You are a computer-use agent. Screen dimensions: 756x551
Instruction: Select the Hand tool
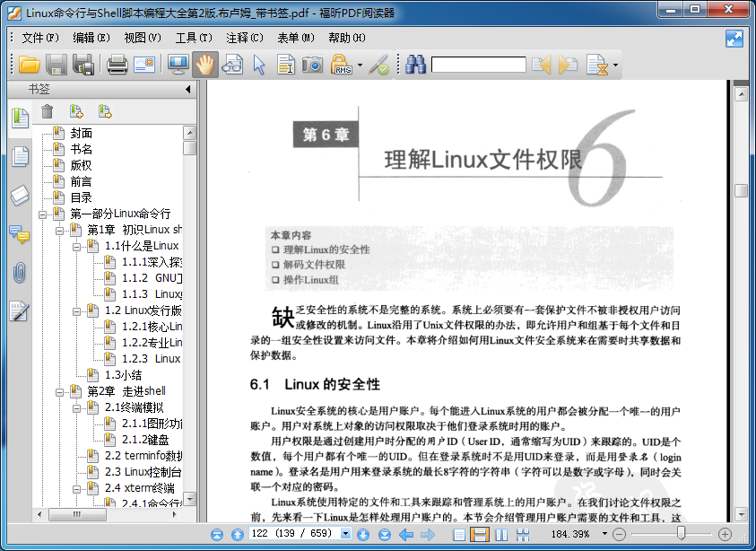(x=204, y=65)
